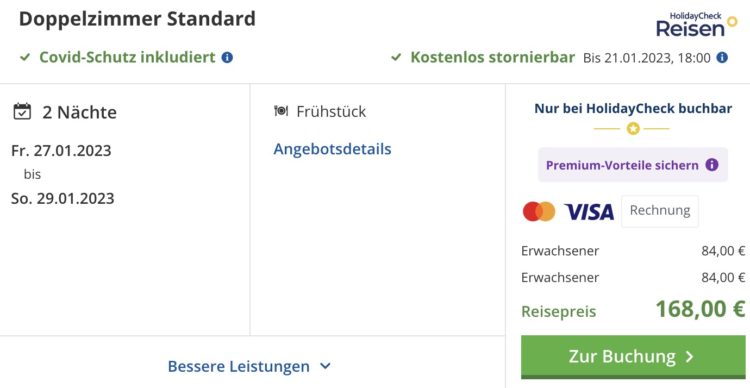
Task: Click the green checkmark beside Covid-Schutz
Action: [x=25, y=58]
